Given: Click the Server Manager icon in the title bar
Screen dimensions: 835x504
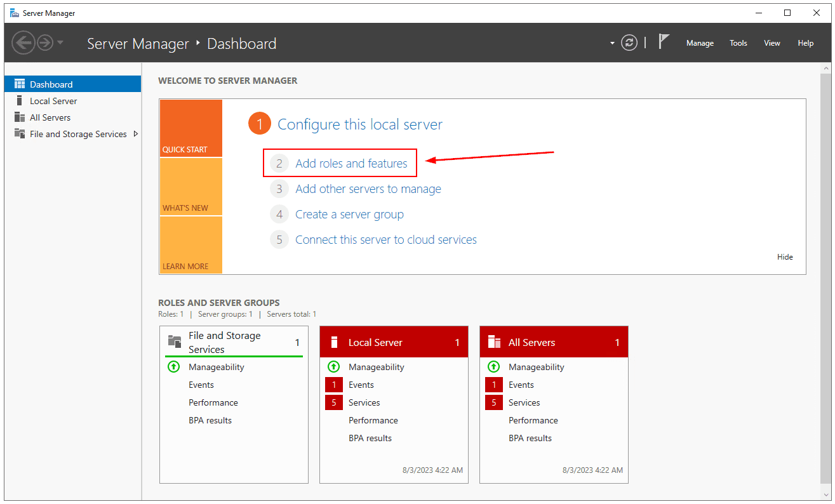Looking at the screenshot, I should tap(14, 13).
